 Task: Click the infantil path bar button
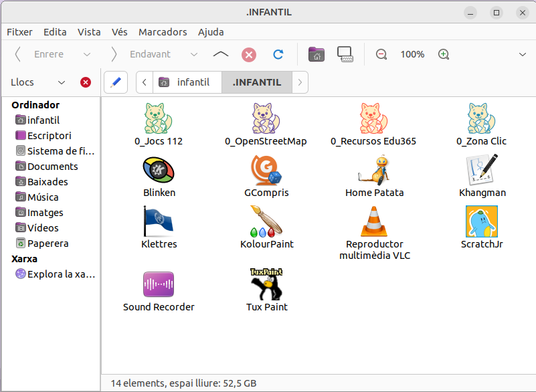187,82
